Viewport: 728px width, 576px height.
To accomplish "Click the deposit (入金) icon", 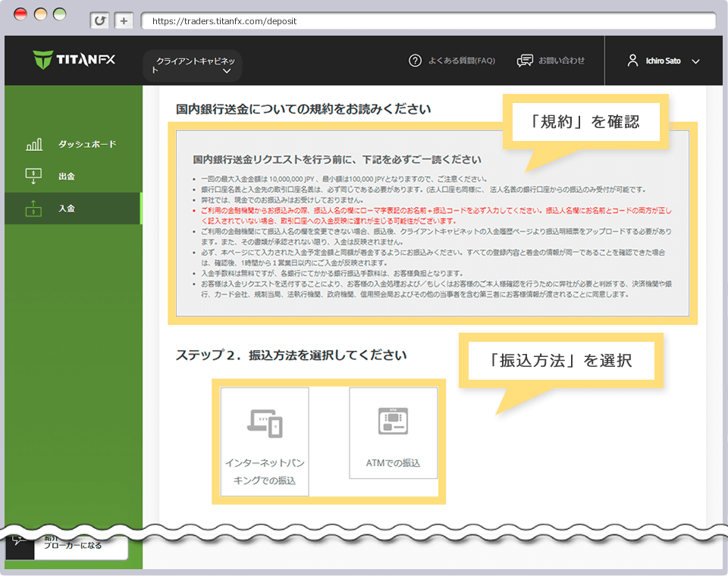I will click(33, 208).
